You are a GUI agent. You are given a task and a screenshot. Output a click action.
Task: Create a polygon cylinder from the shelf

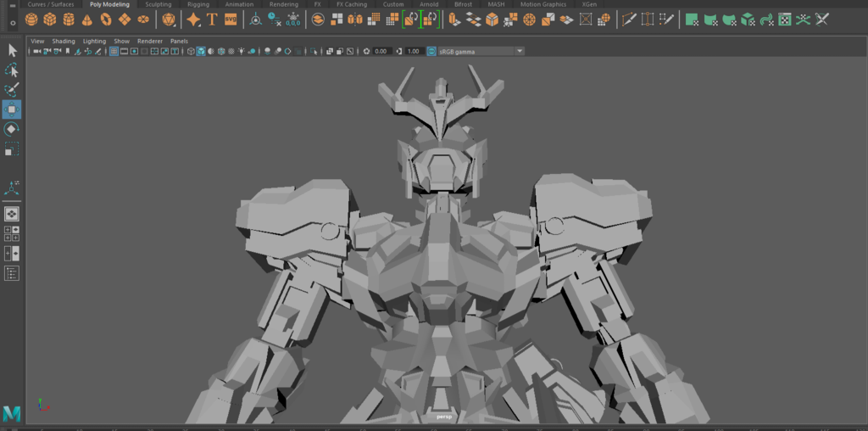(69, 20)
